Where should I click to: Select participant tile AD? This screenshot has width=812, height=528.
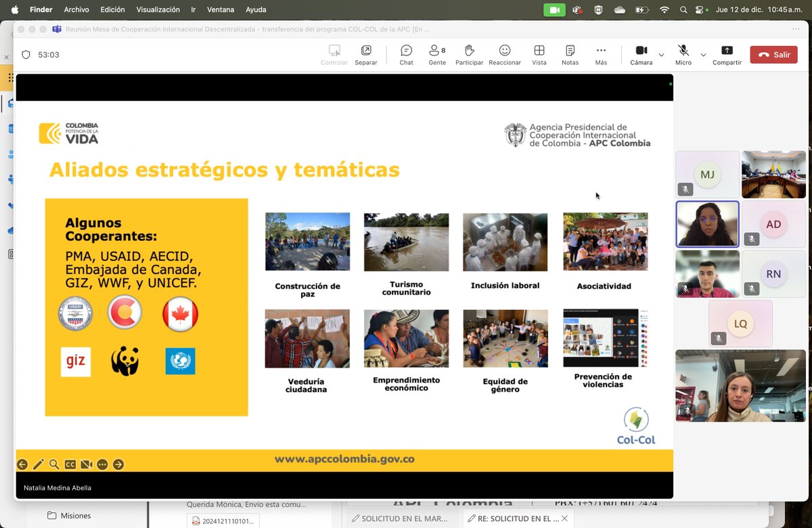point(773,224)
